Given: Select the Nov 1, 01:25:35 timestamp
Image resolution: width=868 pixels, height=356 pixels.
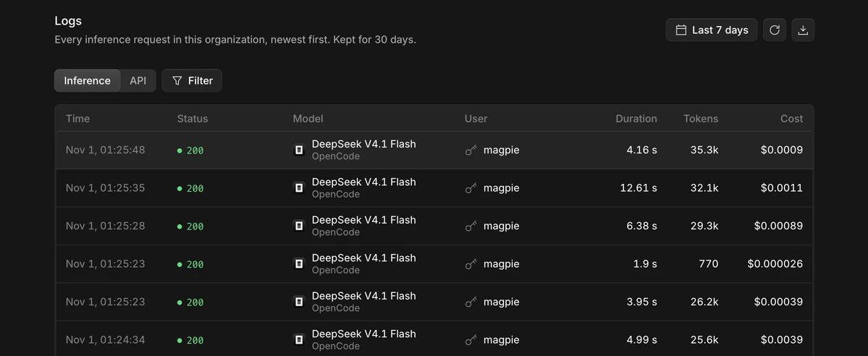Looking at the screenshot, I should click(x=105, y=188).
